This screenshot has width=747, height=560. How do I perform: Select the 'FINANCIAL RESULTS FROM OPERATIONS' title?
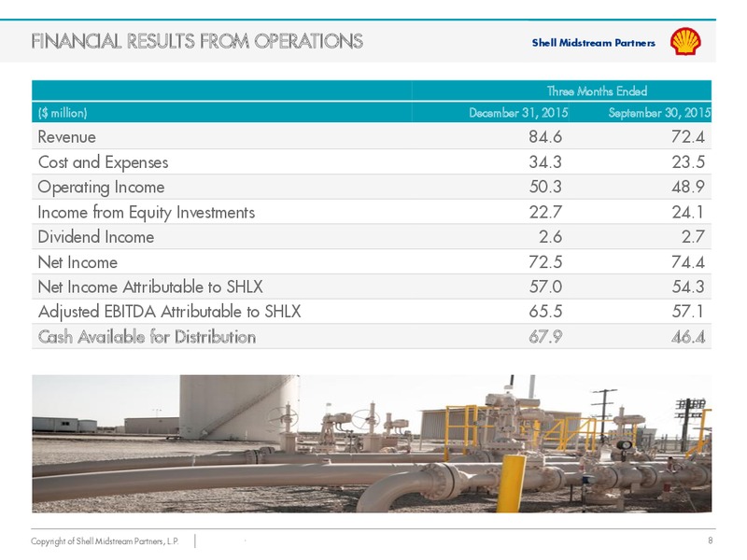pos(197,41)
